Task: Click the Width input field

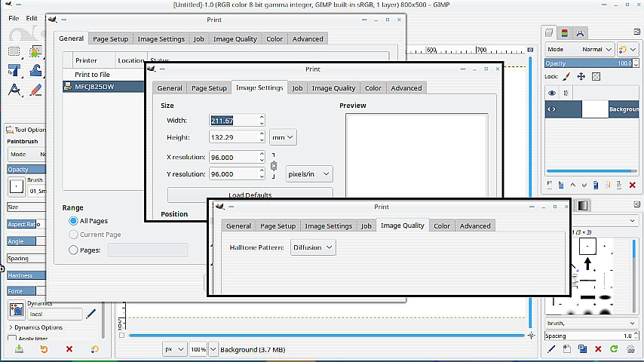Action: (234, 121)
